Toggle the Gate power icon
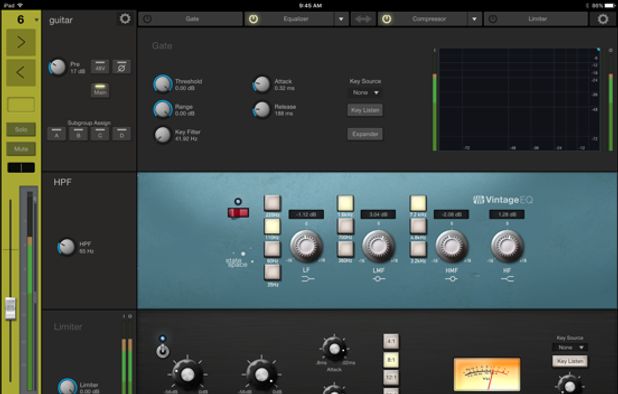 click(x=147, y=19)
